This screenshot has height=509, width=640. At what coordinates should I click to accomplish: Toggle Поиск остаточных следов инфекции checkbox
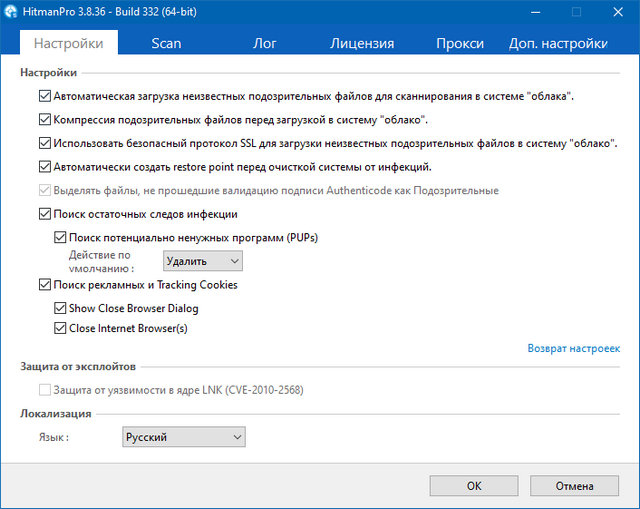point(44,214)
